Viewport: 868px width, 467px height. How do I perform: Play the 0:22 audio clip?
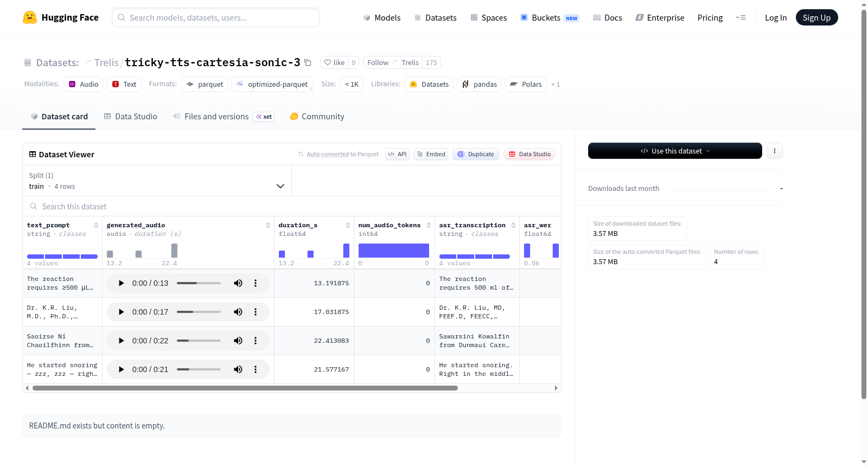coord(121,341)
